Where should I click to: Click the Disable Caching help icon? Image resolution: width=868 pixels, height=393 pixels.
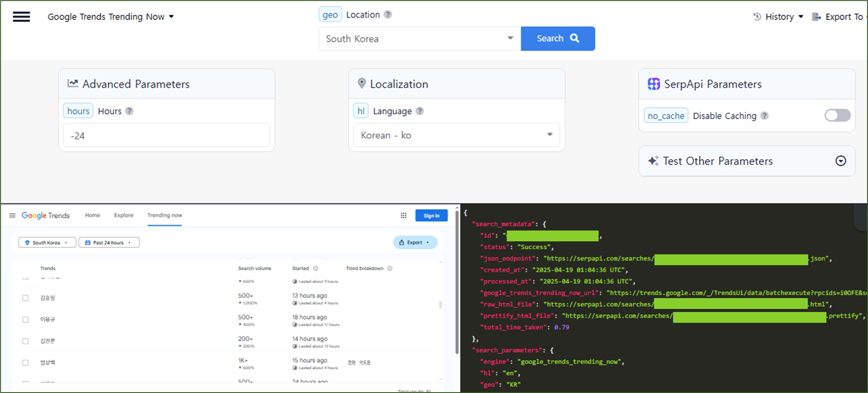[764, 116]
